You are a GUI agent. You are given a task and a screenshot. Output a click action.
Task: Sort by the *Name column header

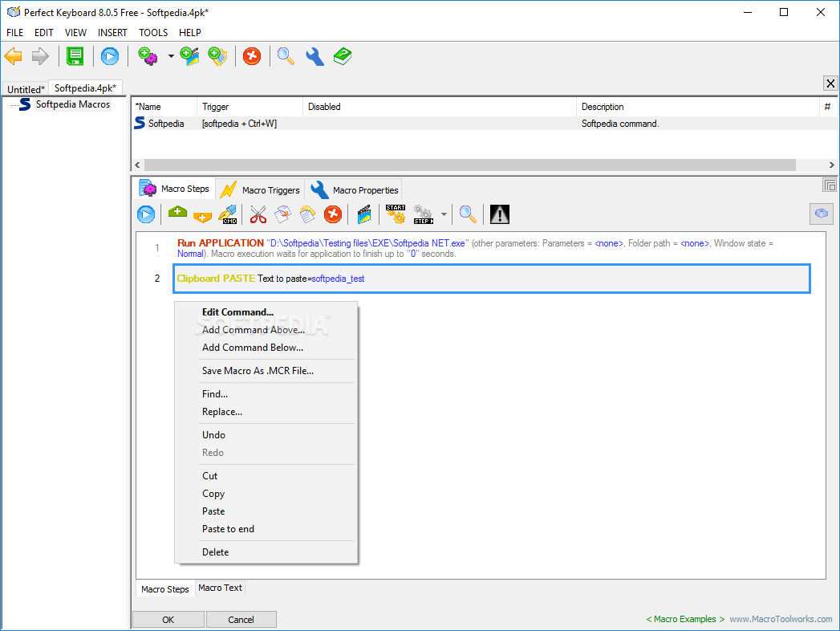coord(164,107)
